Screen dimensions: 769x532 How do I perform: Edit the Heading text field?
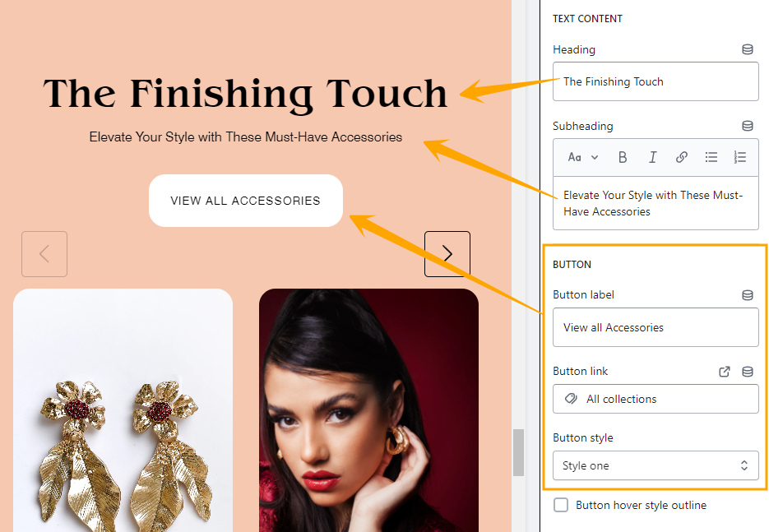(656, 81)
